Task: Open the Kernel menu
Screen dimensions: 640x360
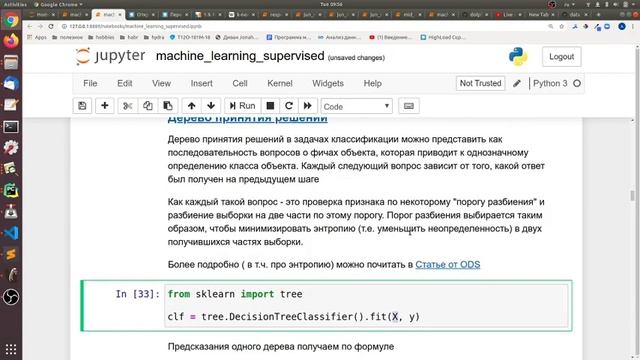Action: (280, 83)
